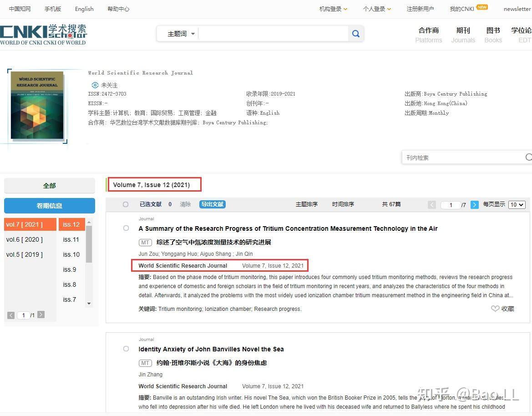Select the 卷期信息 tab
The width and height of the screenshot is (532, 416).
coord(50,206)
